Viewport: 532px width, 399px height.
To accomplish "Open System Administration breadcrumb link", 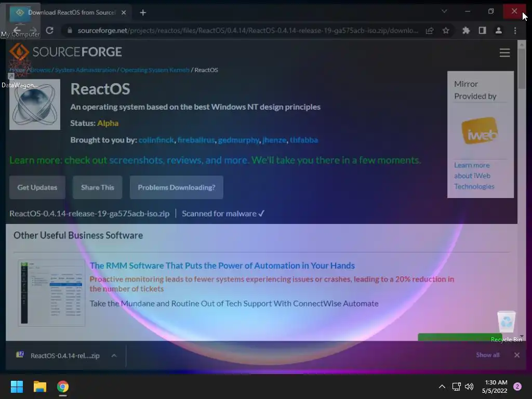I will tap(85, 70).
